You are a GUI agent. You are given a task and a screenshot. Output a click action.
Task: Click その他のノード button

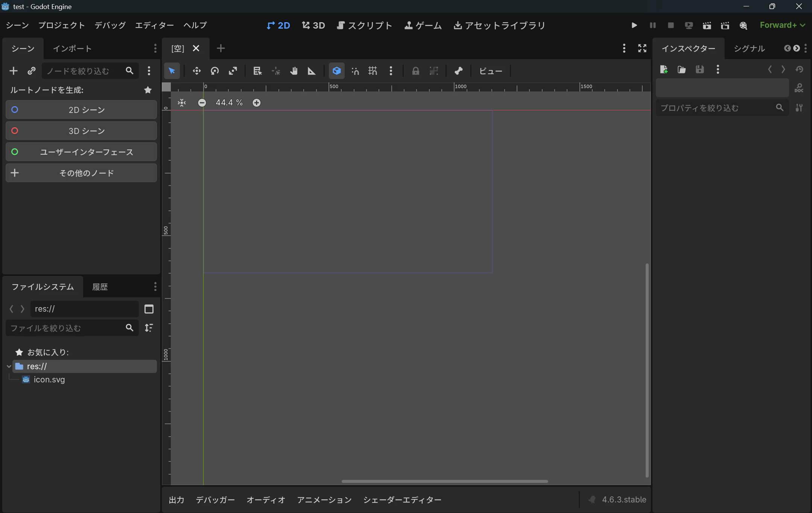point(81,173)
